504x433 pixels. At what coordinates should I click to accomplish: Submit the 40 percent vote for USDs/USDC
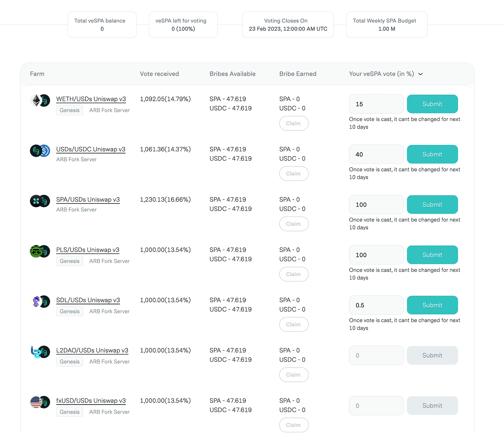pos(432,155)
